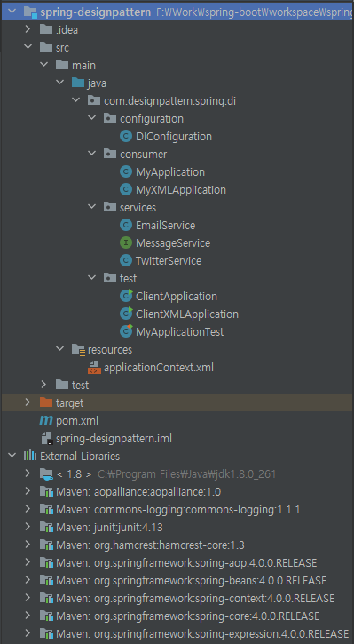Image resolution: width=354 pixels, height=644 pixels.
Task: Select the spring-core:4.0.0.RELEASE library row
Action: pos(177,616)
